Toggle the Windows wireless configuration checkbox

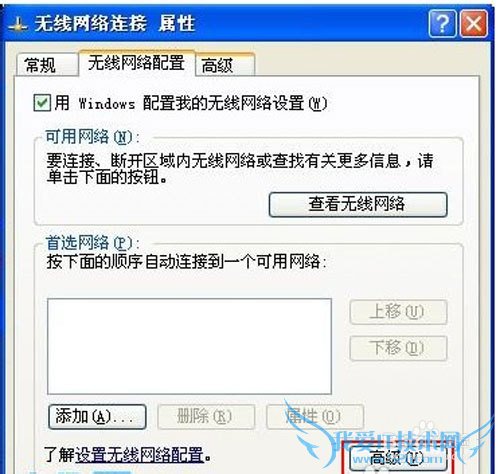point(42,103)
